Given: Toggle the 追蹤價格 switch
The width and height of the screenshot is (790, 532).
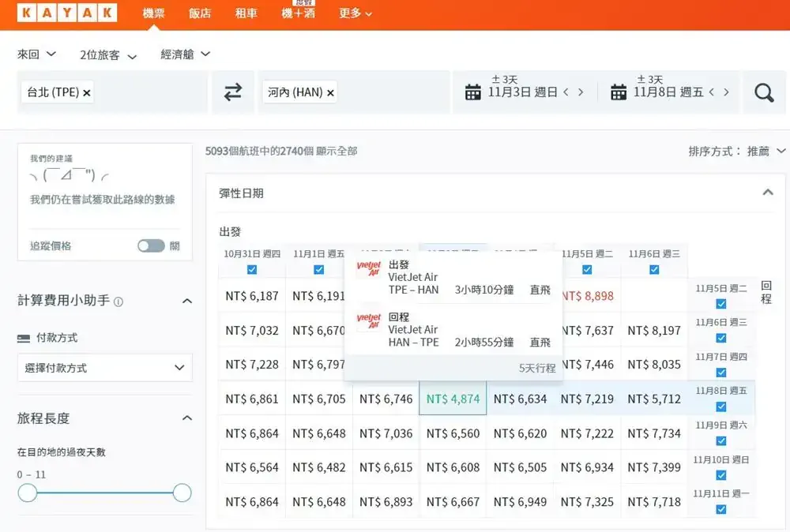Looking at the screenshot, I should [151, 245].
